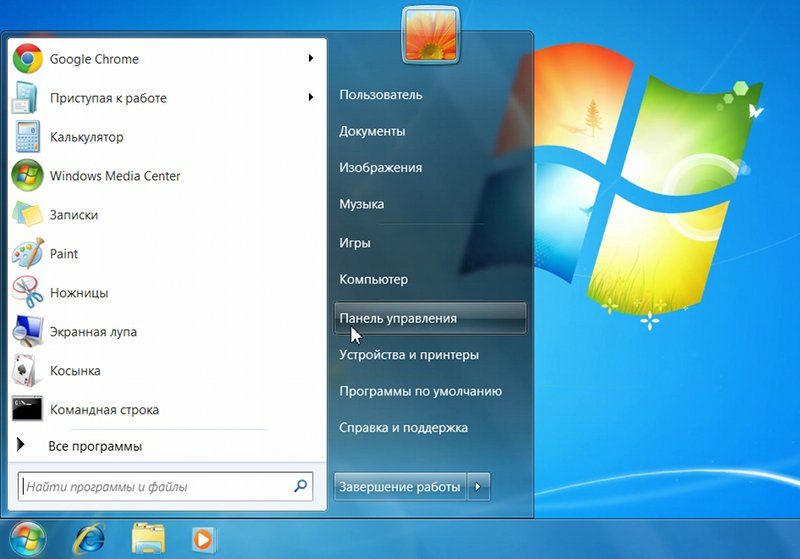Open Windows Explorer folder on taskbar
This screenshot has width=800, height=559.
point(148,539)
